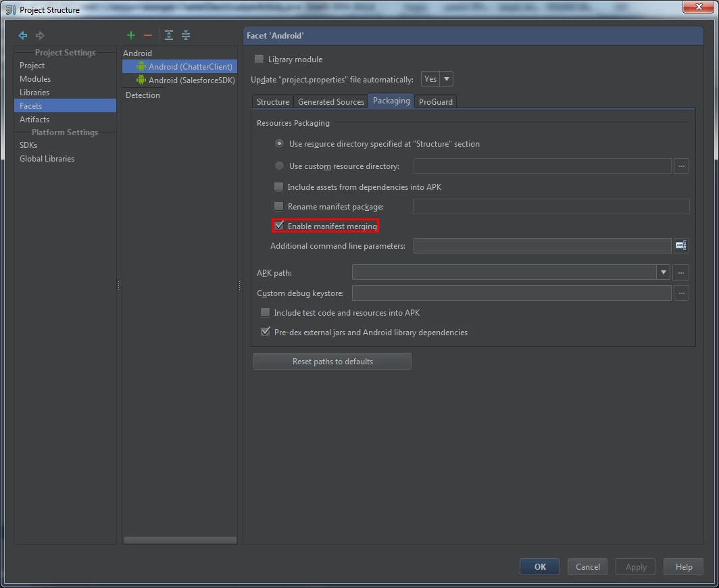Image resolution: width=719 pixels, height=588 pixels.
Task: Select Android (ChatterClient) facet
Action: click(180, 66)
